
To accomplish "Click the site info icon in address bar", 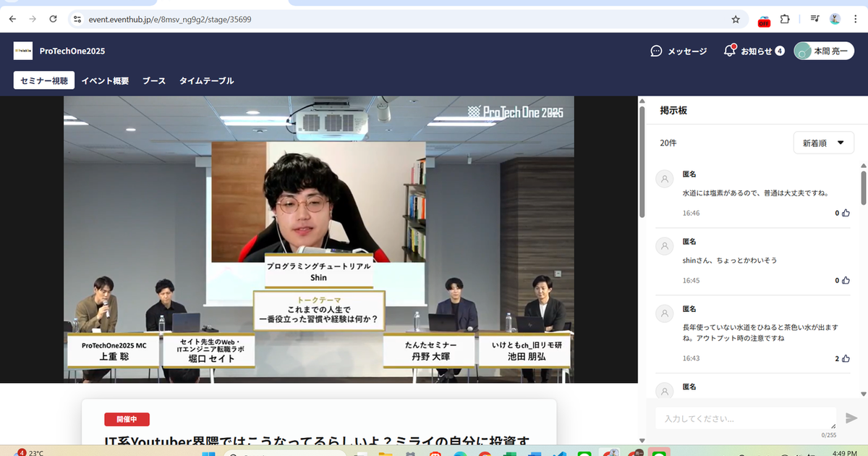I will click(x=78, y=20).
